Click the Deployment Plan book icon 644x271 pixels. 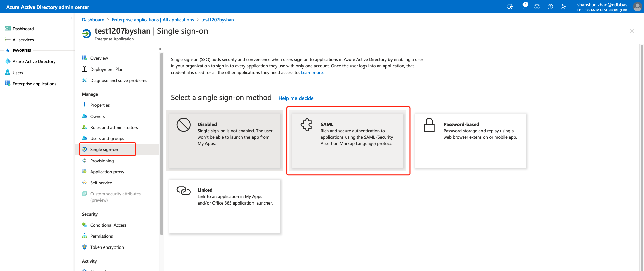tap(84, 69)
